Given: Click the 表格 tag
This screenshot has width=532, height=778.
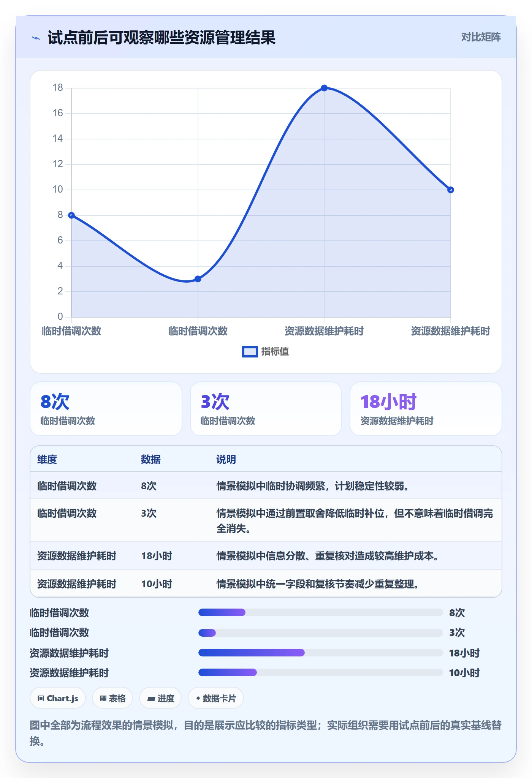Looking at the screenshot, I should [112, 698].
